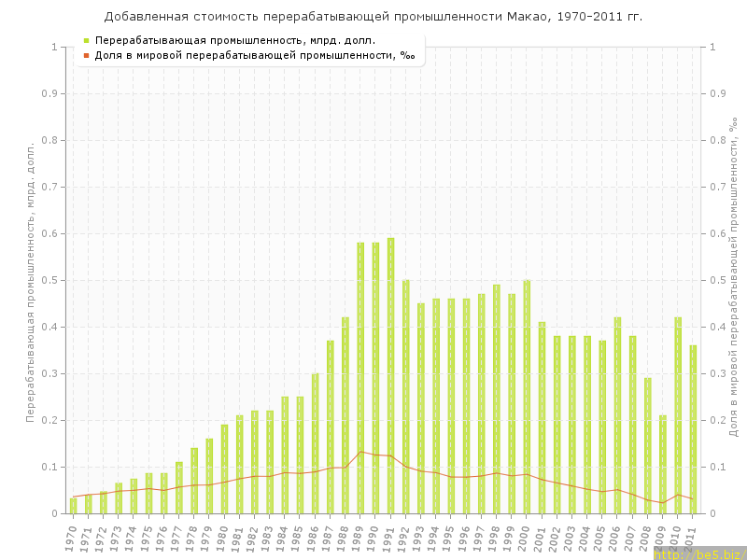Click the chart title about Макао
This screenshot has height=560, width=747.
click(x=373, y=17)
